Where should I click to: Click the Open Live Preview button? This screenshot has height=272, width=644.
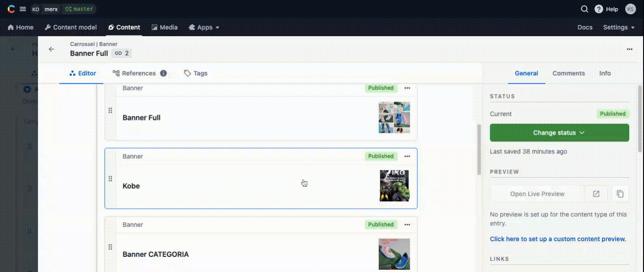pyautogui.click(x=537, y=194)
